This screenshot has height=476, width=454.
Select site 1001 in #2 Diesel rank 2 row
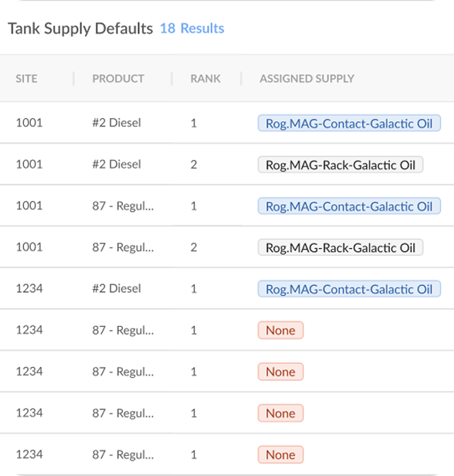point(29,165)
